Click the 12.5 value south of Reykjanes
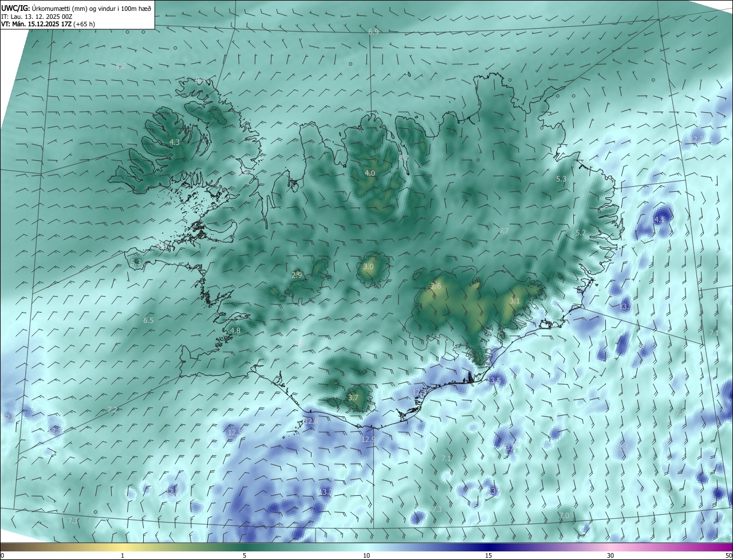Image resolution: width=733 pixels, height=560 pixels. [235, 432]
